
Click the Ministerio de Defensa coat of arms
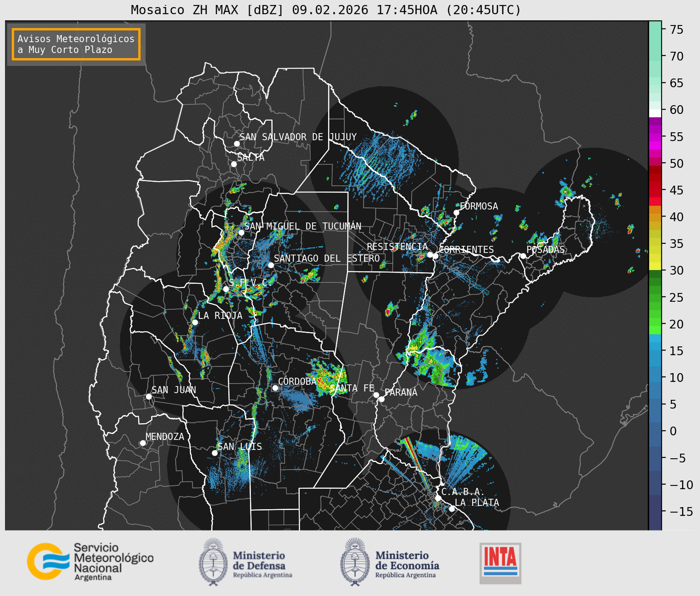[x=214, y=562]
